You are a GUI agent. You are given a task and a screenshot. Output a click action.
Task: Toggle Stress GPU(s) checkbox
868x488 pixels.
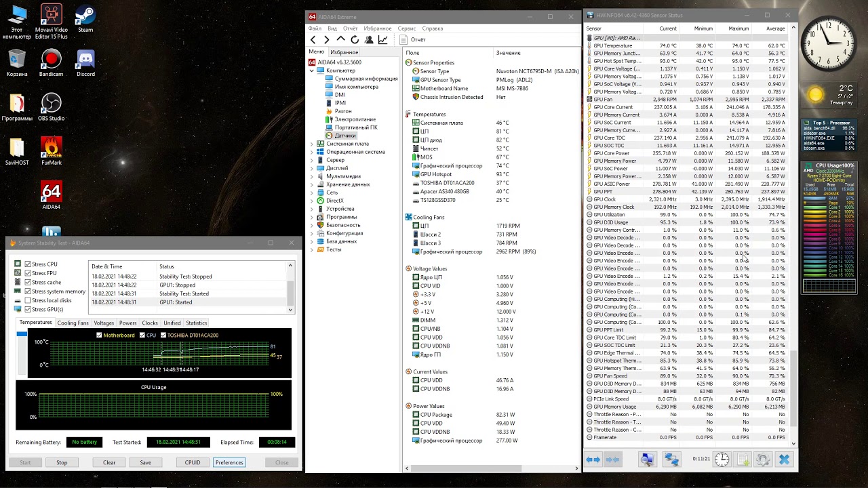tap(28, 309)
